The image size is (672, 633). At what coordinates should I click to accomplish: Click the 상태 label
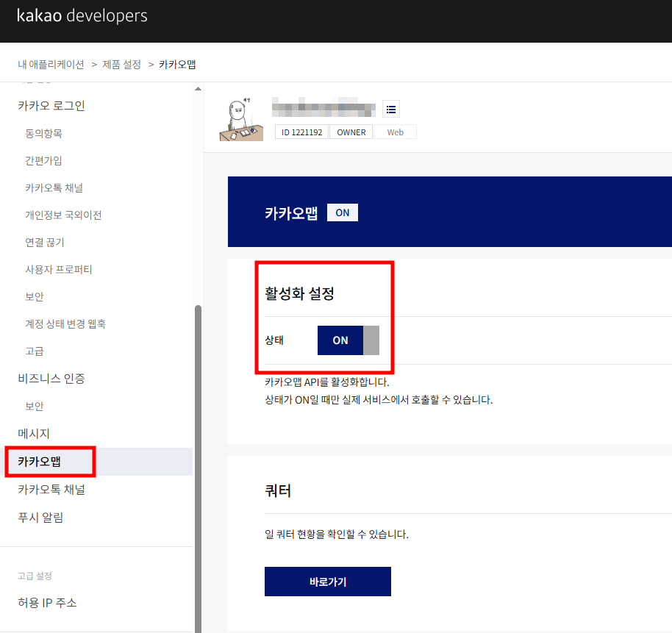pos(274,340)
